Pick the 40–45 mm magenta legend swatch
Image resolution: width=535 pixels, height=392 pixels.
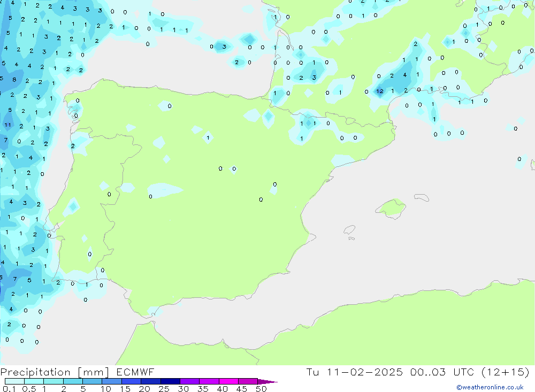click(228, 381)
